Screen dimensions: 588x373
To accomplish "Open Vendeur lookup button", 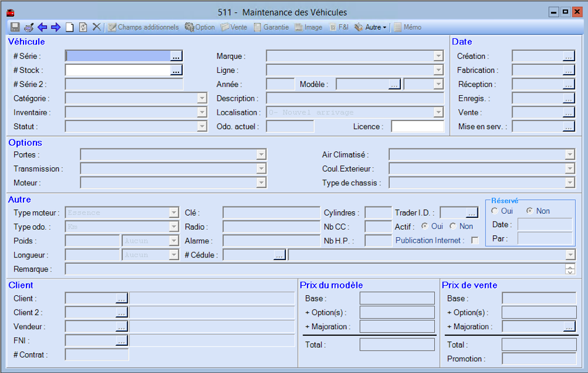I will 122,327.
